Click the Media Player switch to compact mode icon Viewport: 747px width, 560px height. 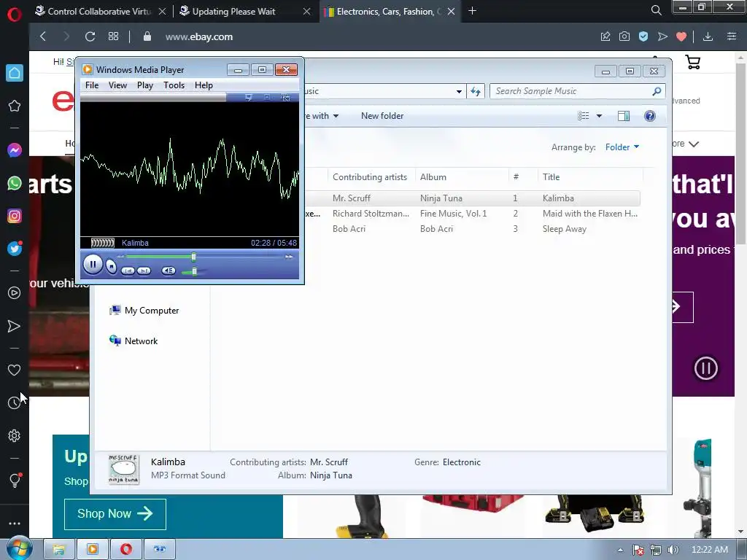285,97
